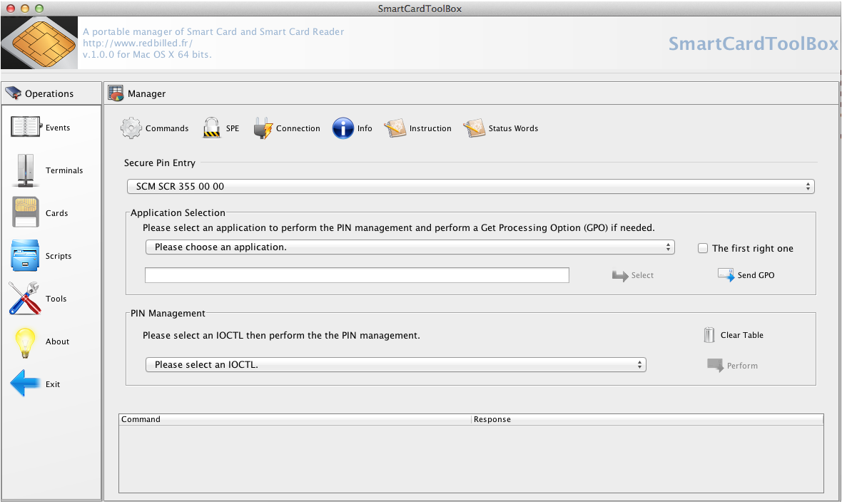Click the About light bulb icon
The height and width of the screenshot is (504, 842).
click(26, 341)
